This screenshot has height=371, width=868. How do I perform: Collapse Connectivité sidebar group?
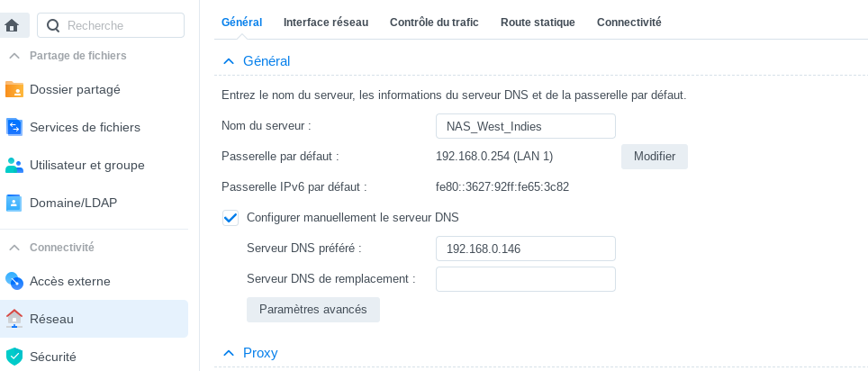pyautogui.click(x=14, y=247)
